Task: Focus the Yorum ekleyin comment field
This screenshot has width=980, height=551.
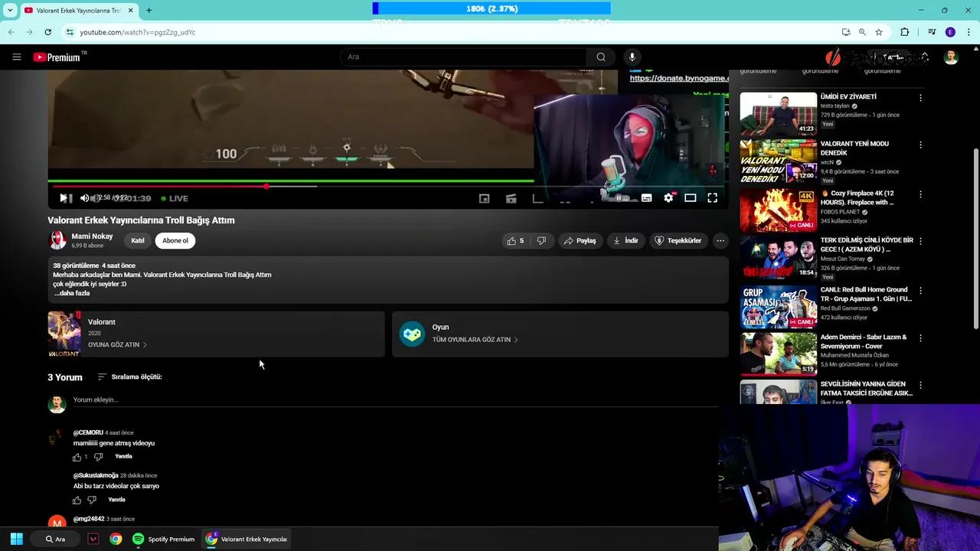Action: (x=395, y=400)
